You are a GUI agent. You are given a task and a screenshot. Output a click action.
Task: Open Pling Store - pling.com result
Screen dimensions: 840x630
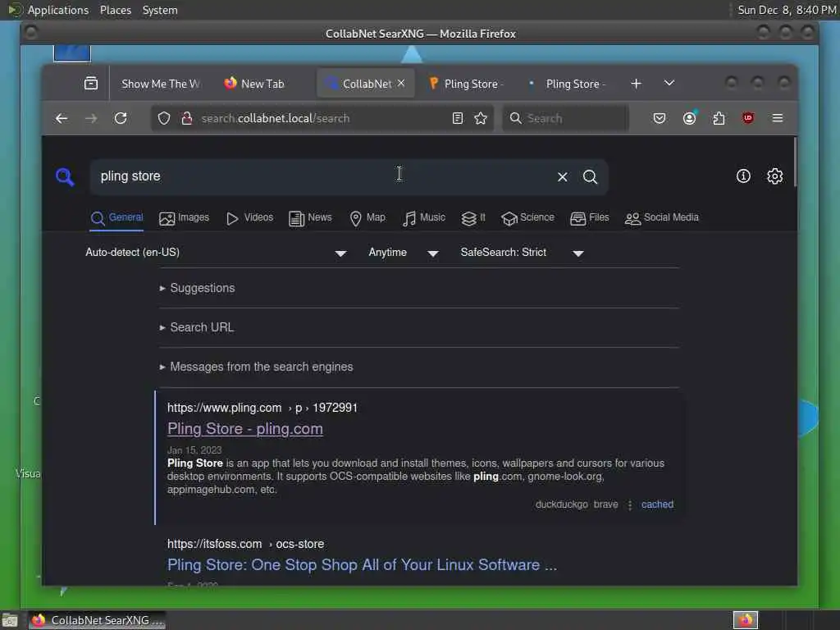pos(244,429)
